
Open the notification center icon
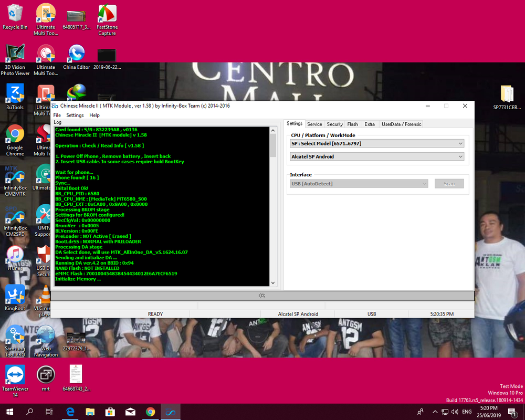(512, 412)
